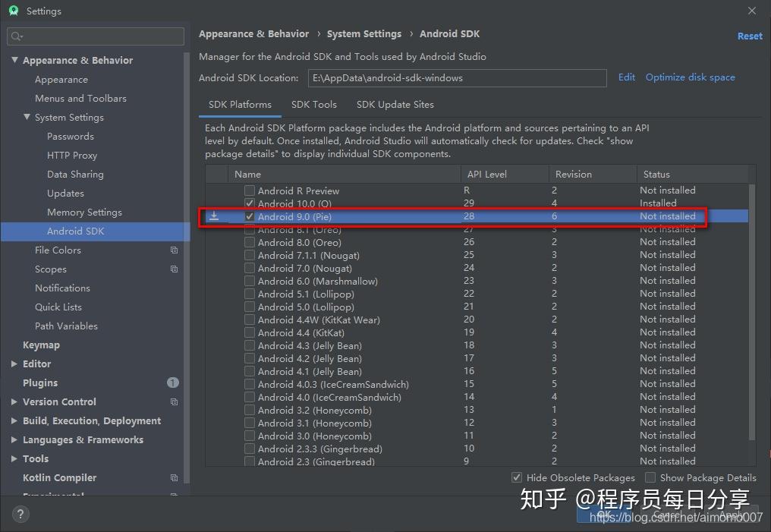Click the search magnifier icon in settings
This screenshot has height=532, width=771.
tap(16, 36)
